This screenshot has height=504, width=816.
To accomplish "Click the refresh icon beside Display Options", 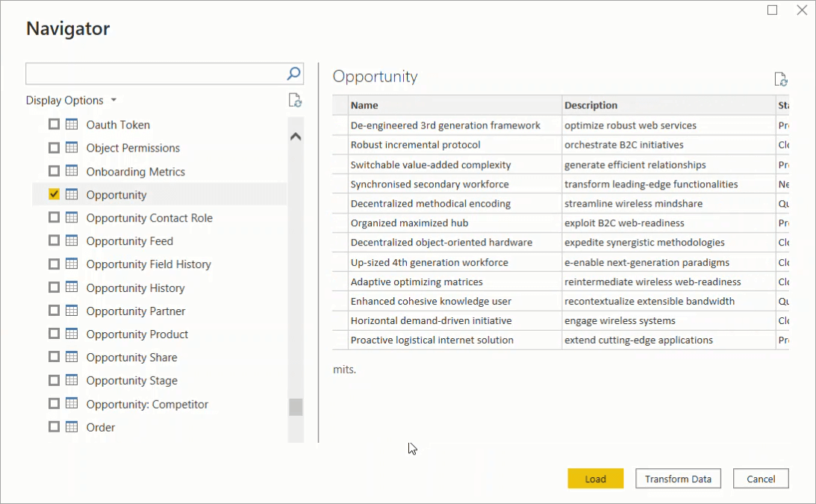I will click(295, 100).
